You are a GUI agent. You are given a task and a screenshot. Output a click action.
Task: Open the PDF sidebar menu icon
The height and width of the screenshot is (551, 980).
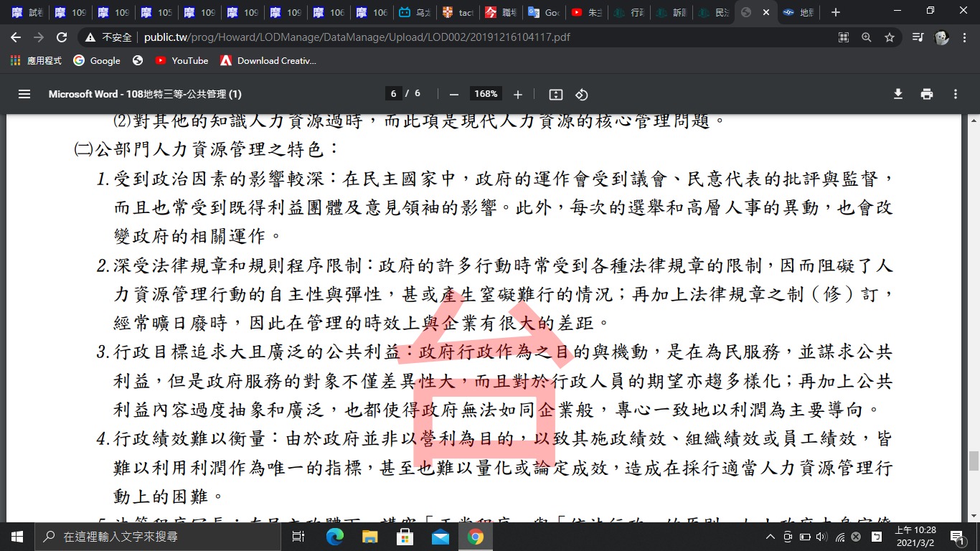click(24, 94)
